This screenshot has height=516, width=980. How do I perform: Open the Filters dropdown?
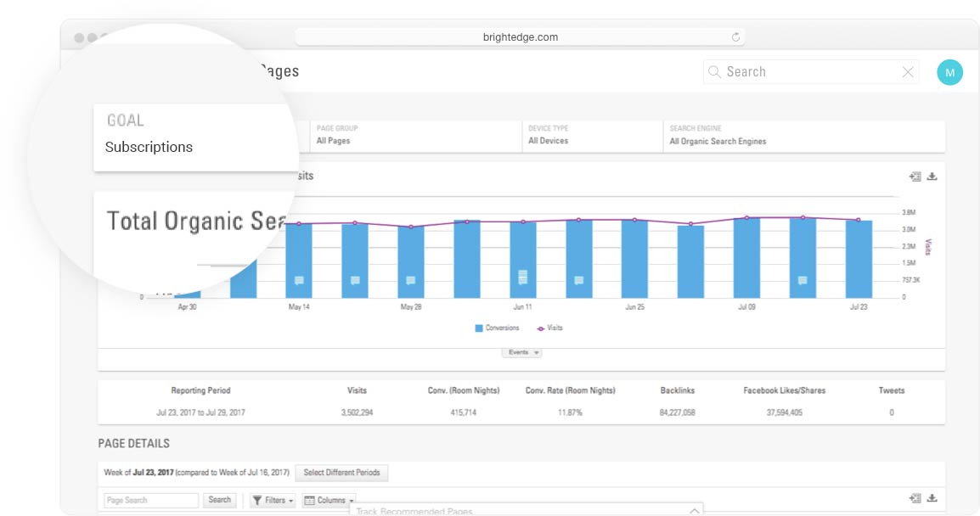coord(273,501)
